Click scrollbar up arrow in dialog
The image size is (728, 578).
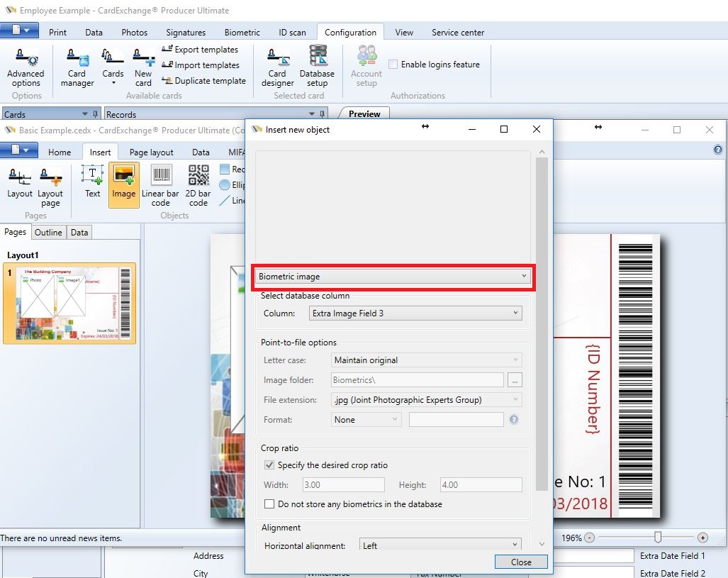click(542, 152)
